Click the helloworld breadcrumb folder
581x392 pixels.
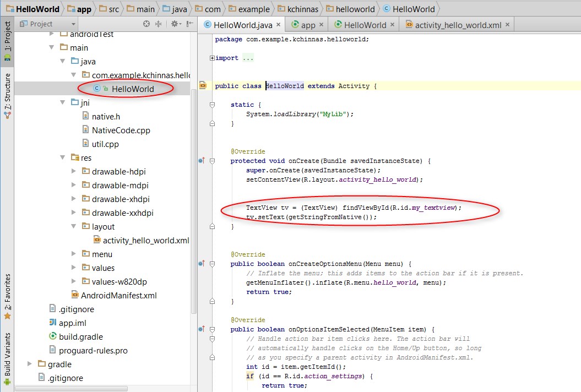pyautogui.click(x=350, y=9)
